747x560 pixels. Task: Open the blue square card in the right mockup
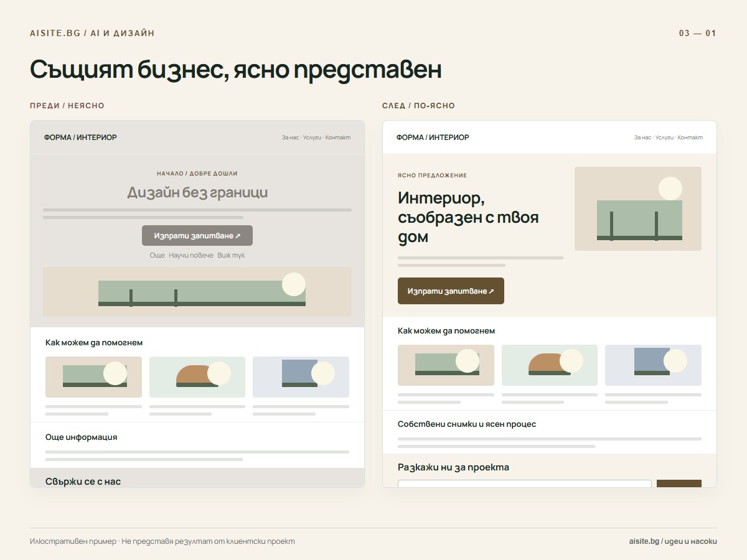653,365
